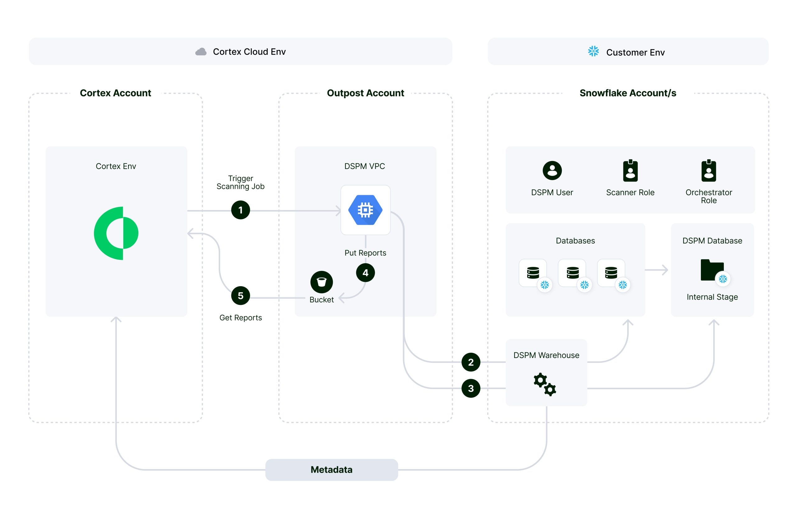Click the cloud icon beside Cortex Cloud Env

point(201,52)
